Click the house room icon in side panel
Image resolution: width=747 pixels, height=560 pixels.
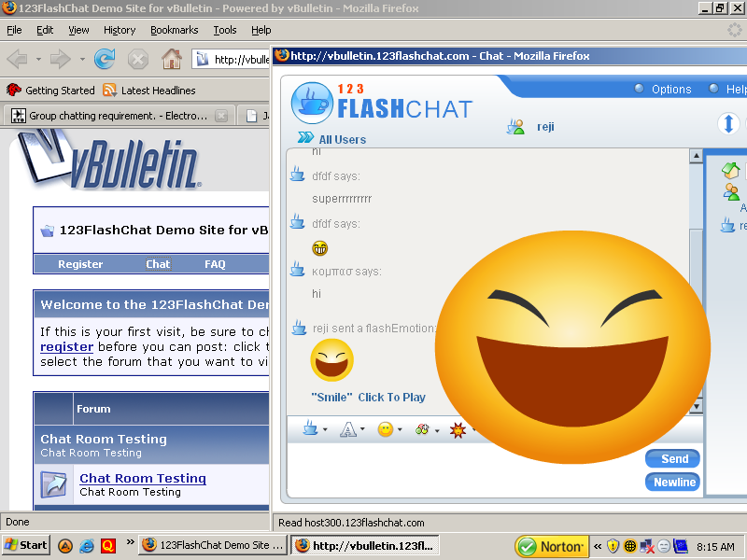click(x=730, y=170)
